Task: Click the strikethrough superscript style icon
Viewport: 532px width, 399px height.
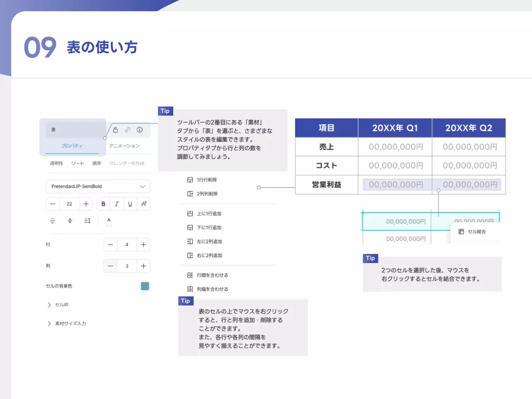Action: 143,204
